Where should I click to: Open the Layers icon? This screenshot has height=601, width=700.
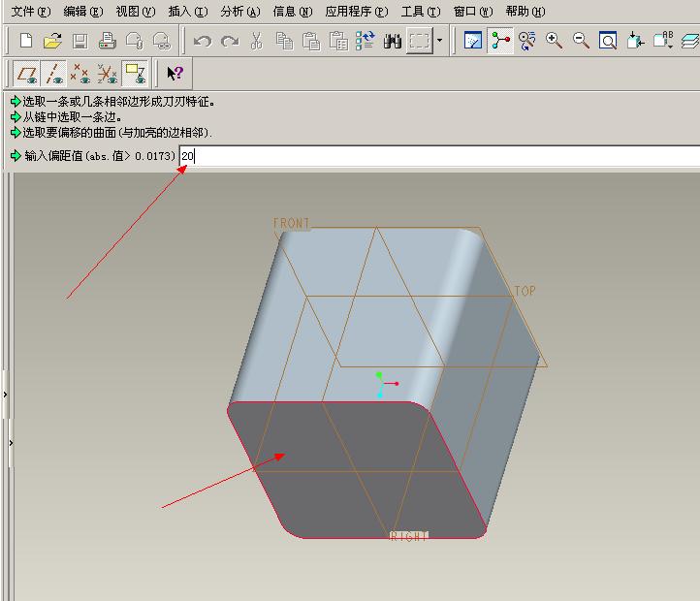[690, 41]
